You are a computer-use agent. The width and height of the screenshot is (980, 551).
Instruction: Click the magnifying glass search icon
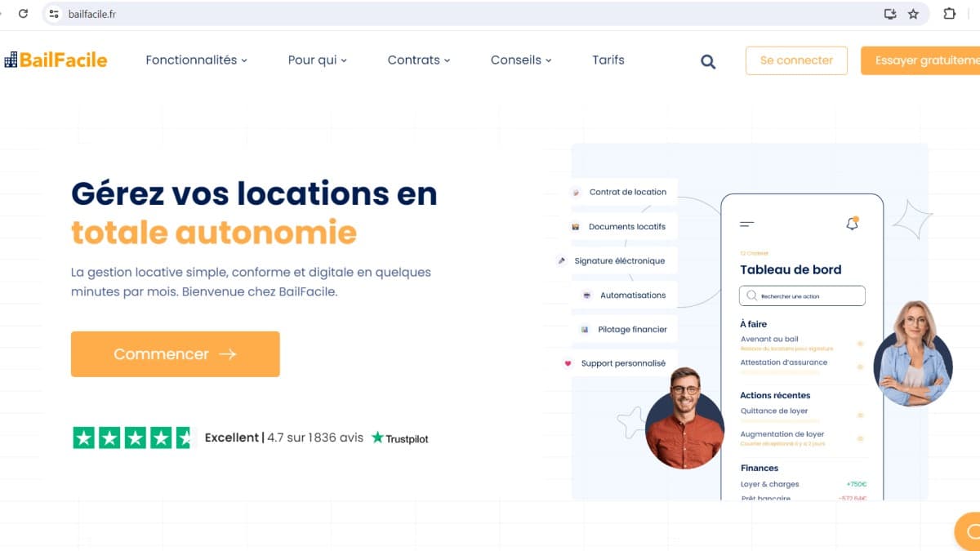pyautogui.click(x=708, y=61)
